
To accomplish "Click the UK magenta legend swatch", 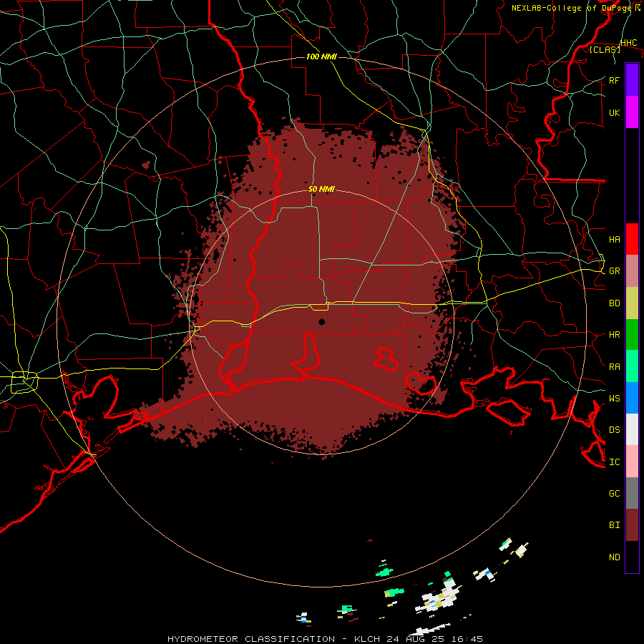I will coord(632,112).
